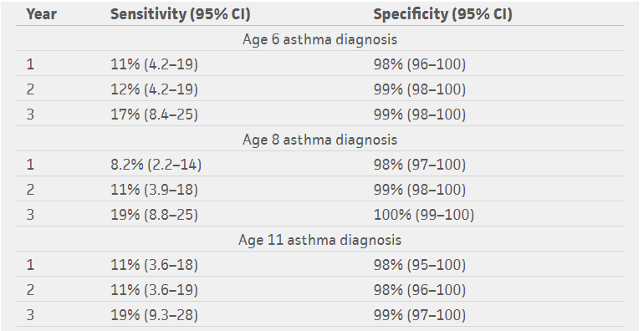The image size is (644, 331).
Task: Select the Age 8 asthma diagnosis heading
Action: click(x=320, y=140)
